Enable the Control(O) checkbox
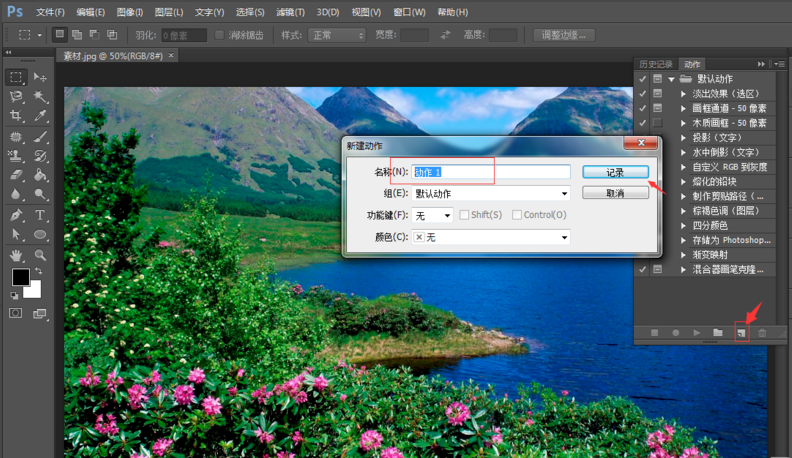792x458 pixels. (x=517, y=215)
